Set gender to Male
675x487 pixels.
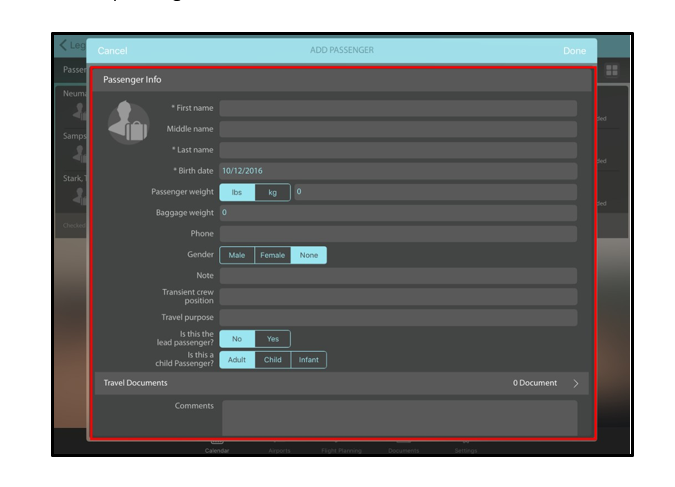pyautogui.click(x=237, y=255)
